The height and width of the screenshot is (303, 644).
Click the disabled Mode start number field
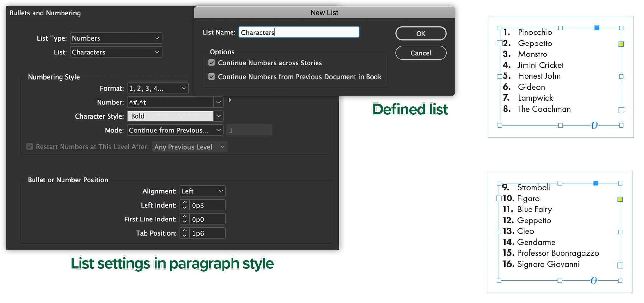tap(249, 130)
